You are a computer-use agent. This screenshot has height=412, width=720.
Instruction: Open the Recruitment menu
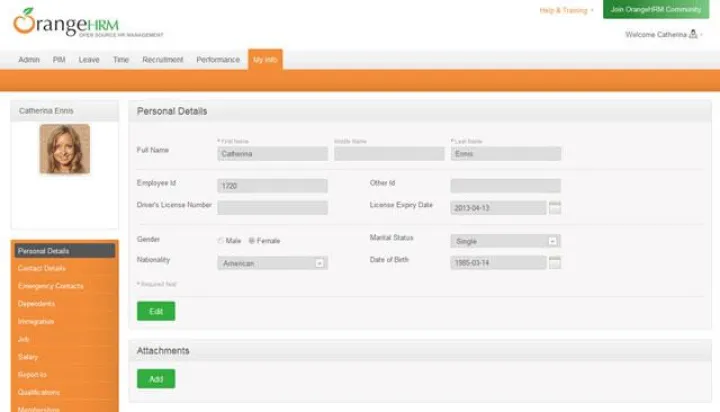163,60
